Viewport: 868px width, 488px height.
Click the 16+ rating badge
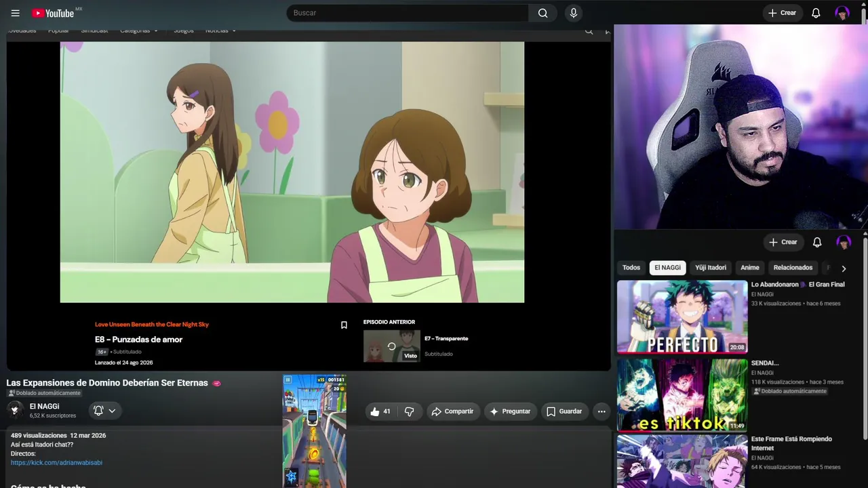[102, 352]
